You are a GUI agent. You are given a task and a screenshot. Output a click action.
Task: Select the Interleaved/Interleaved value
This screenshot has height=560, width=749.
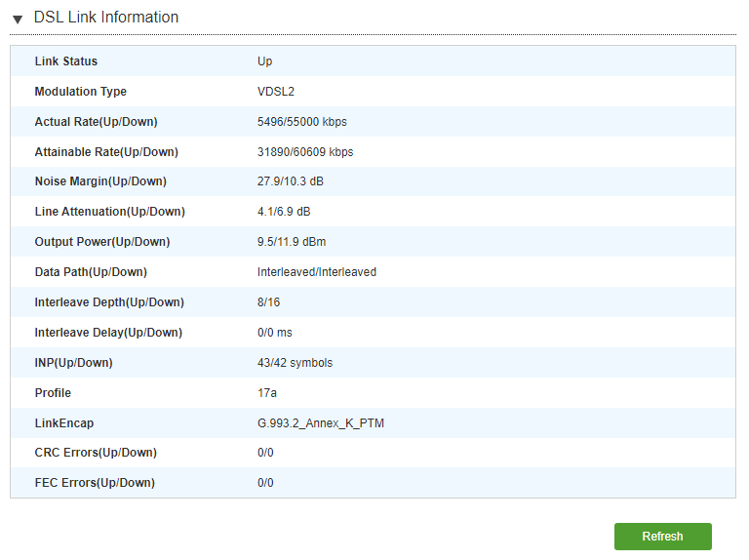pyautogui.click(x=317, y=272)
